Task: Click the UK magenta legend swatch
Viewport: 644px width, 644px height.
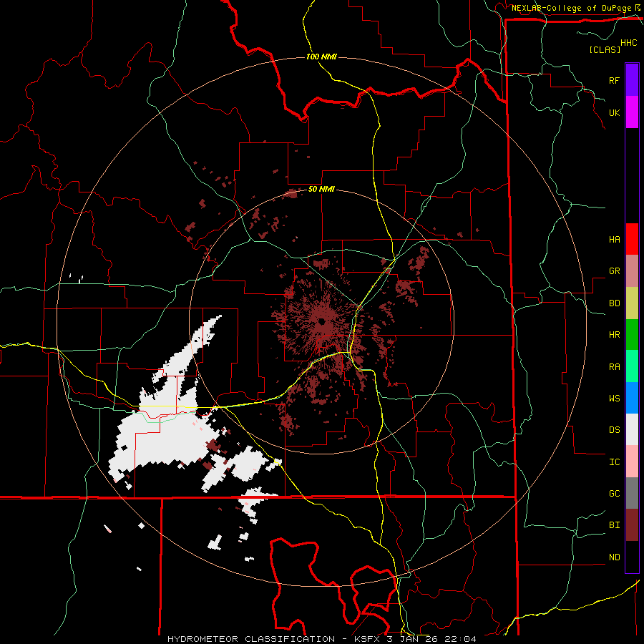Action: [632, 112]
